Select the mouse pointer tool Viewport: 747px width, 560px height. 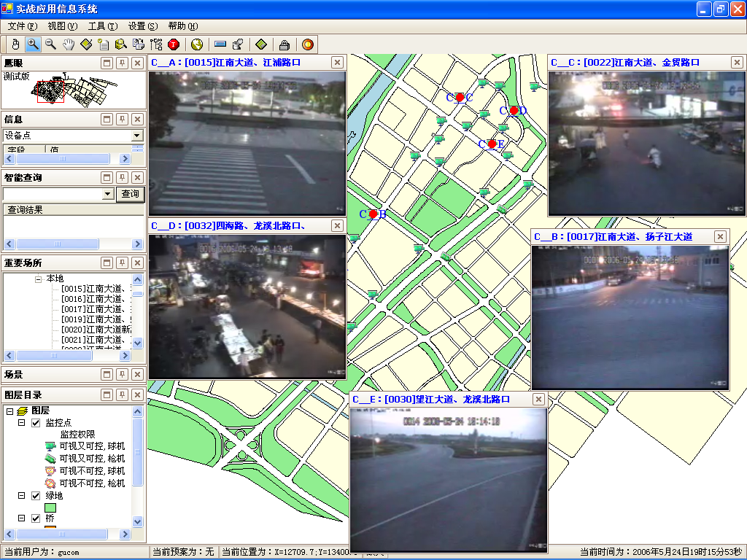[x=15, y=44]
